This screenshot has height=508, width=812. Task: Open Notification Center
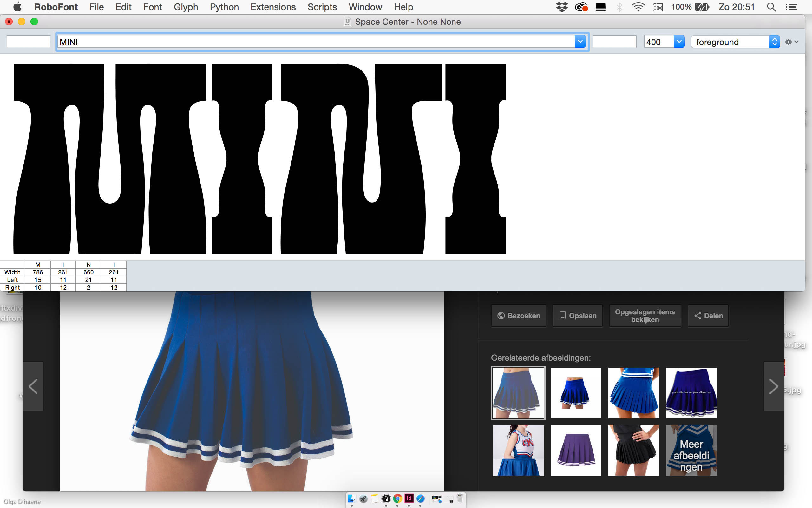[791, 7]
